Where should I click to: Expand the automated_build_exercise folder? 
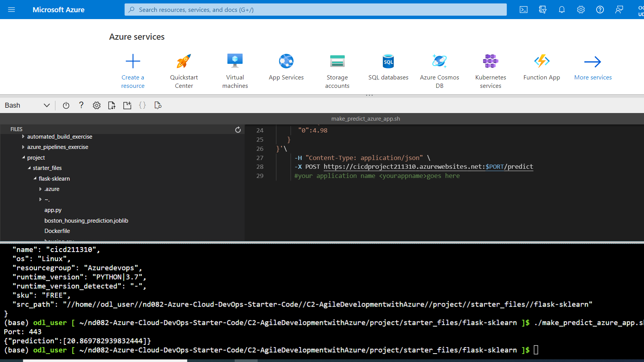[23, 136]
